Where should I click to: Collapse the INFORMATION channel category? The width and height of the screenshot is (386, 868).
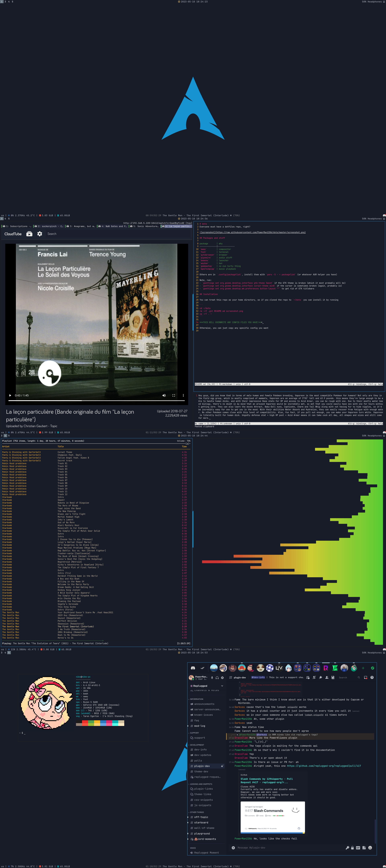tap(197, 699)
